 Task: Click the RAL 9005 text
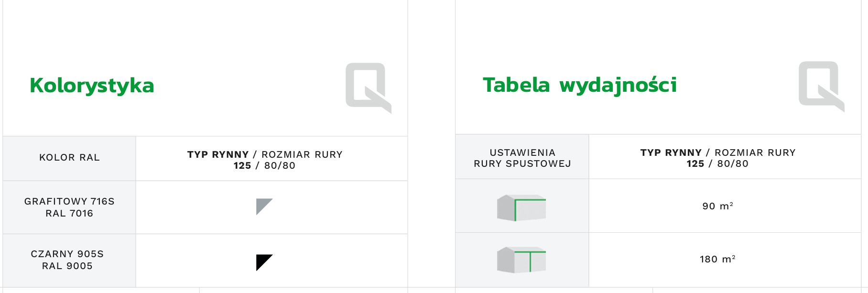coord(67,266)
